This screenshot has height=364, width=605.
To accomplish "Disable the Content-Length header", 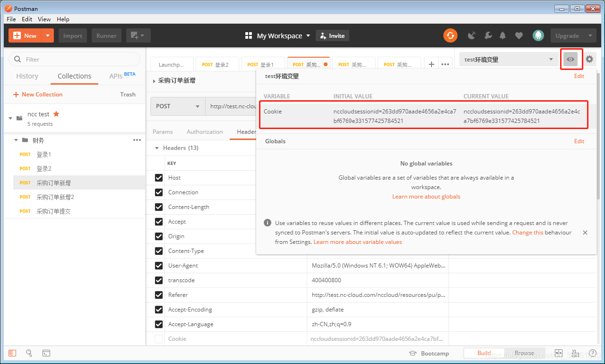I will 159,207.
